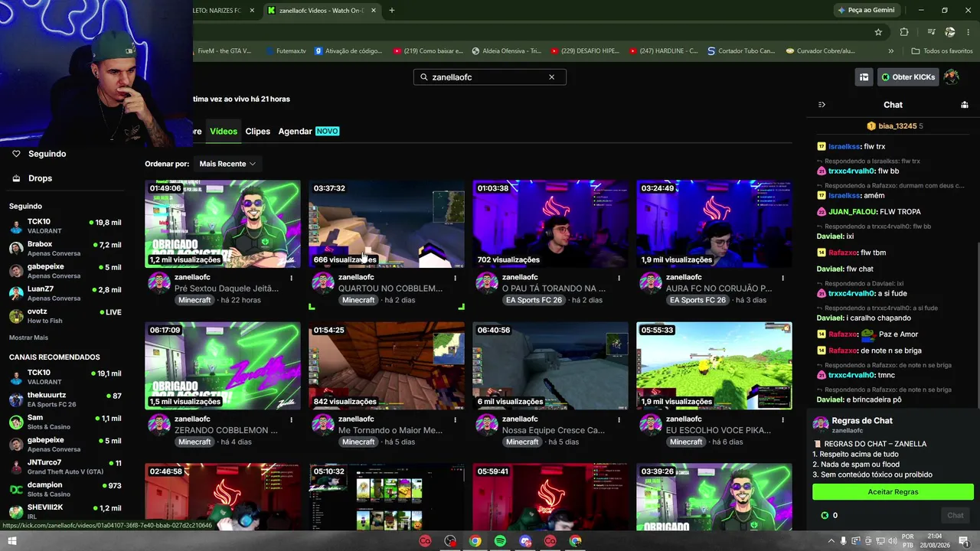Open the Nossa Equipe Cresce video title

(554, 430)
